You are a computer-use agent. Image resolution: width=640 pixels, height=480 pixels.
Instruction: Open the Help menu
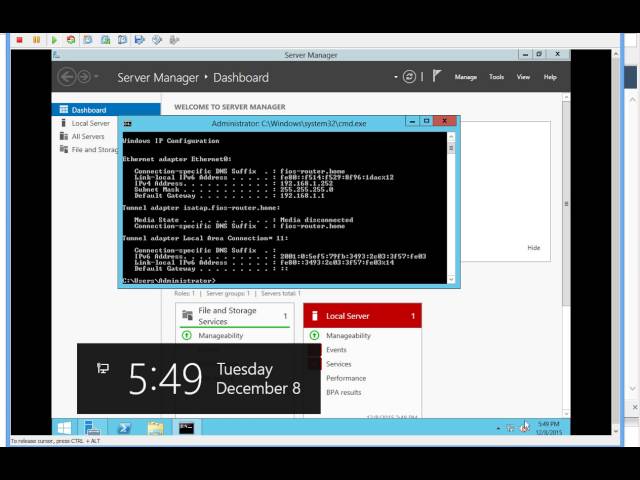550,77
